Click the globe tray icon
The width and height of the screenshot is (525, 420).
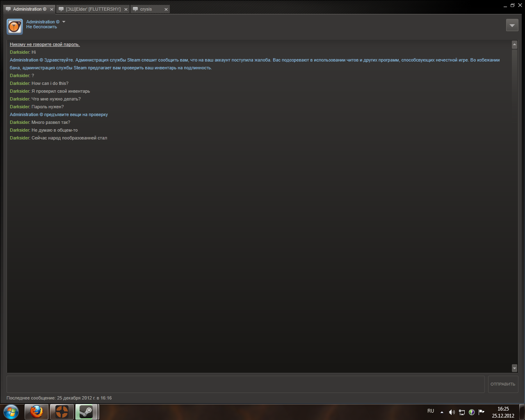coord(472,412)
